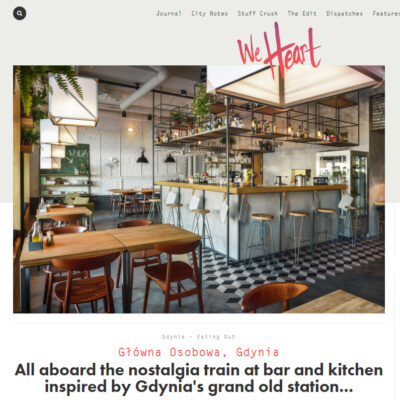The image size is (400, 400).
Task: Click the Gdynia category tag
Action: 173,337
